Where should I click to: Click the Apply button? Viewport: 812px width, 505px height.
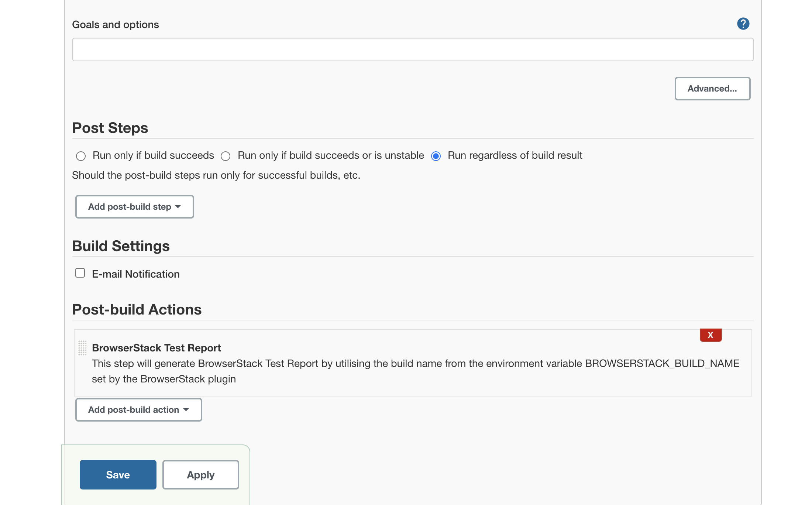200,475
